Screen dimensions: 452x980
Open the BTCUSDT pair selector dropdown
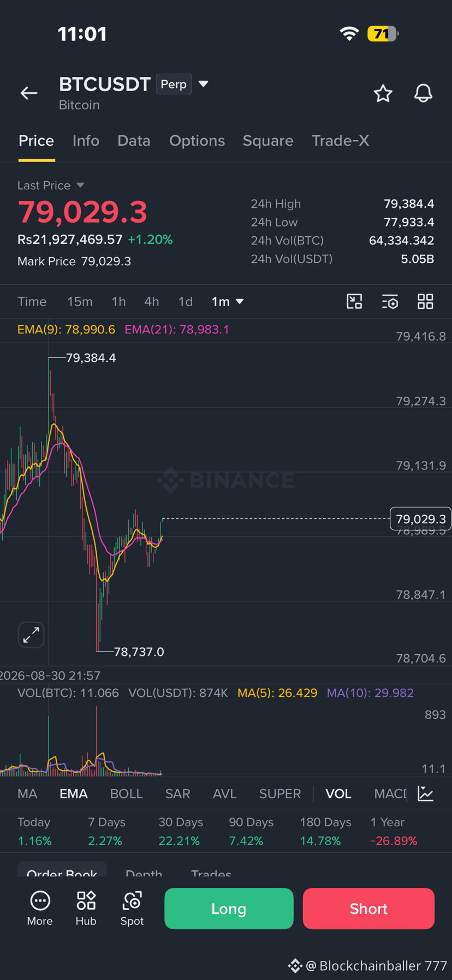point(204,84)
